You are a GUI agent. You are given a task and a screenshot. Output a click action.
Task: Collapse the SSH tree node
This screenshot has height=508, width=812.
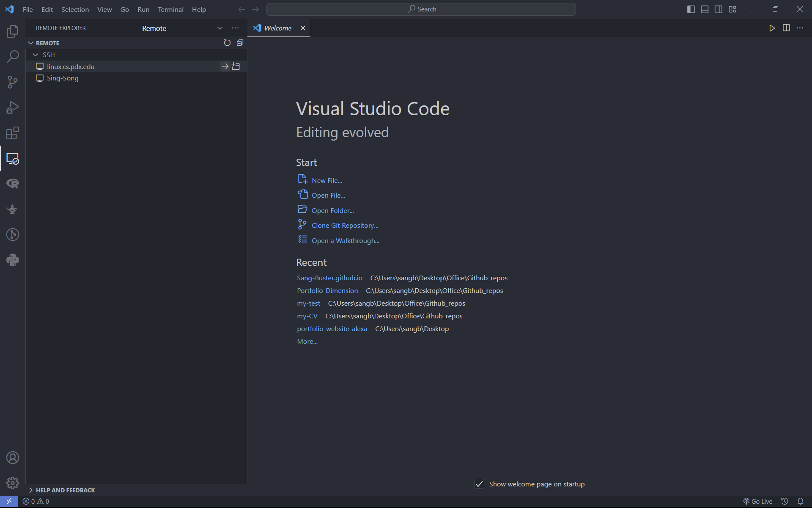pyautogui.click(x=36, y=55)
